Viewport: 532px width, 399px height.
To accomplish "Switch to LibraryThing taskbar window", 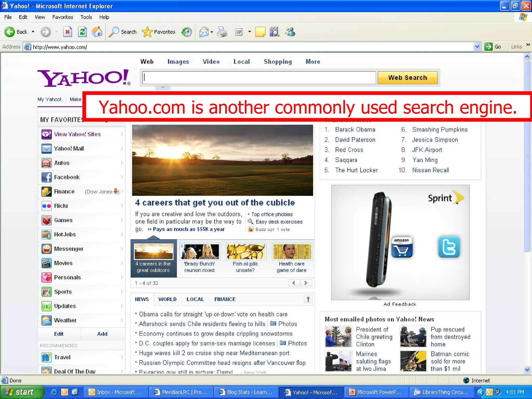I will pos(442,392).
